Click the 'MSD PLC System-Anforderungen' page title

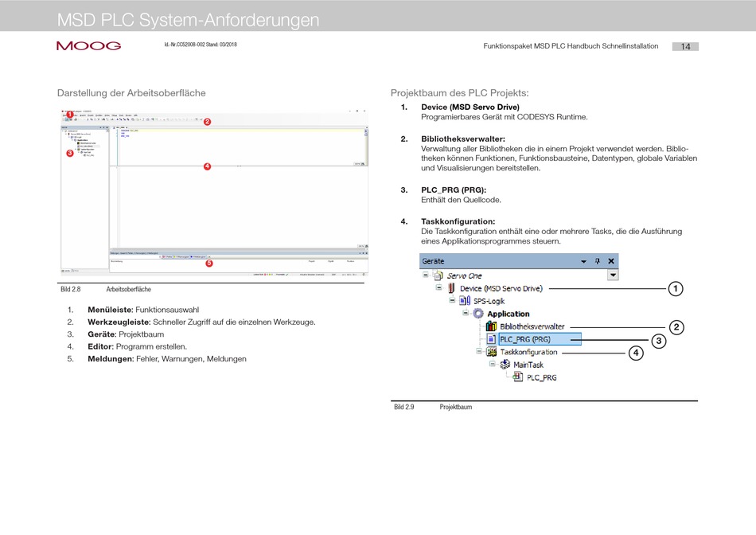coord(188,20)
